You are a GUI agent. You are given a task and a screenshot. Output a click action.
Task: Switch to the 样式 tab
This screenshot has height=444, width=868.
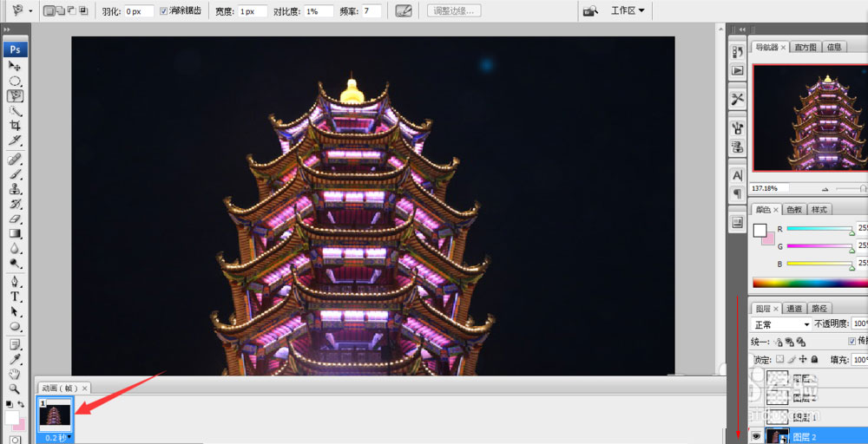[x=819, y=210]
